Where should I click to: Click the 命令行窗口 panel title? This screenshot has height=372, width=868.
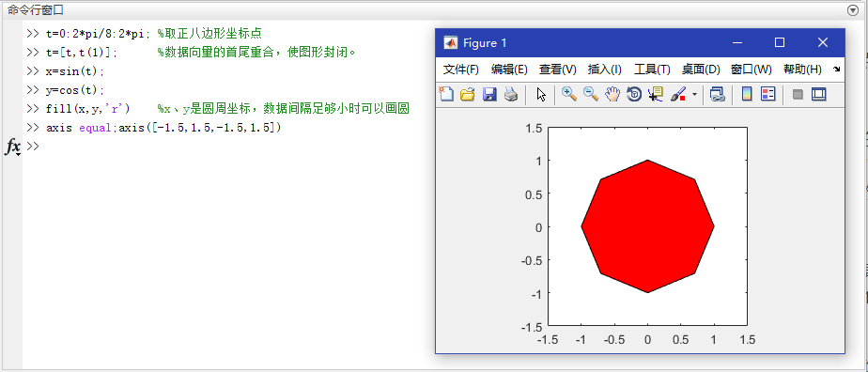coord(36,10)
